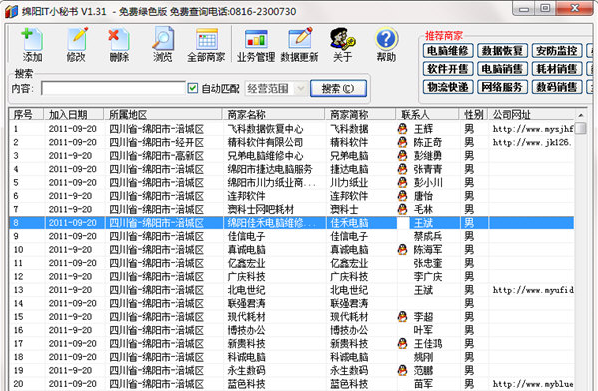This screenshot has width=598, height=391.
Task: Select contact 姚刚 in row 18
Action: tap(423, 357)
